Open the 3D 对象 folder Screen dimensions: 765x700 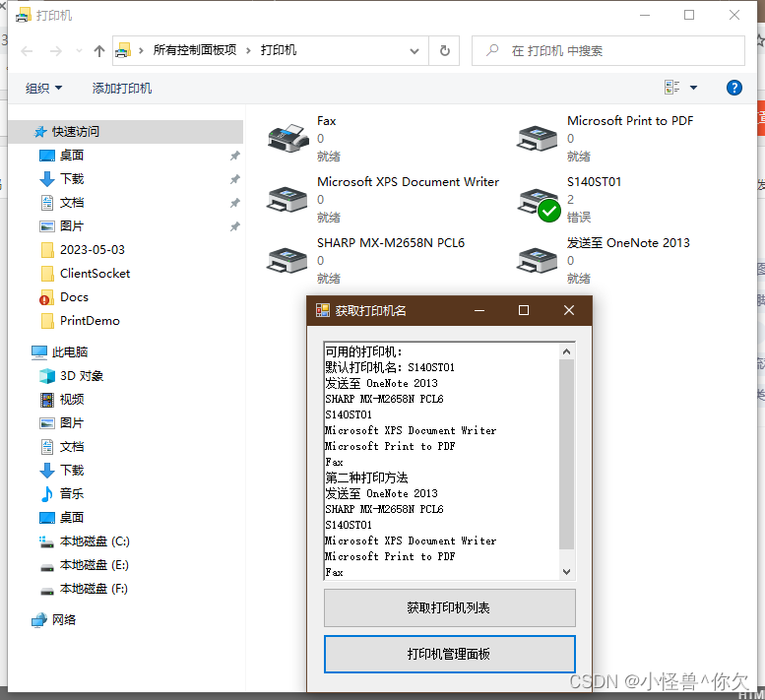coord(71,376)
